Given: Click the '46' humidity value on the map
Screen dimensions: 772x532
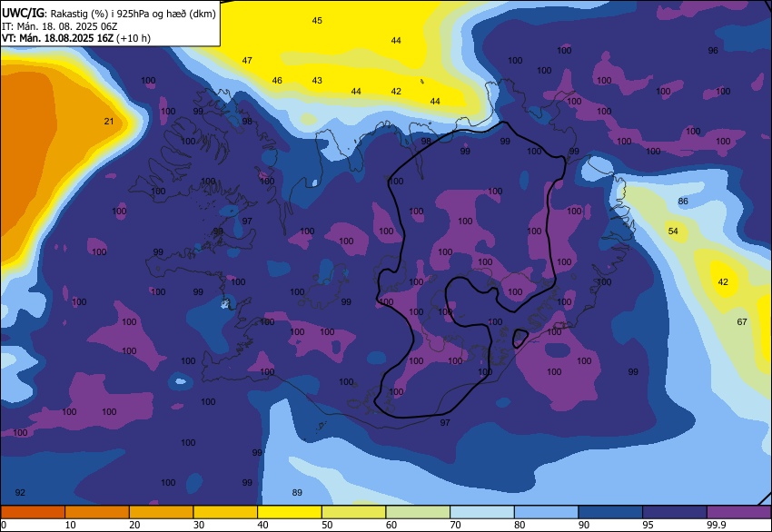Looking at the screenshot, I should pos(277,80).
